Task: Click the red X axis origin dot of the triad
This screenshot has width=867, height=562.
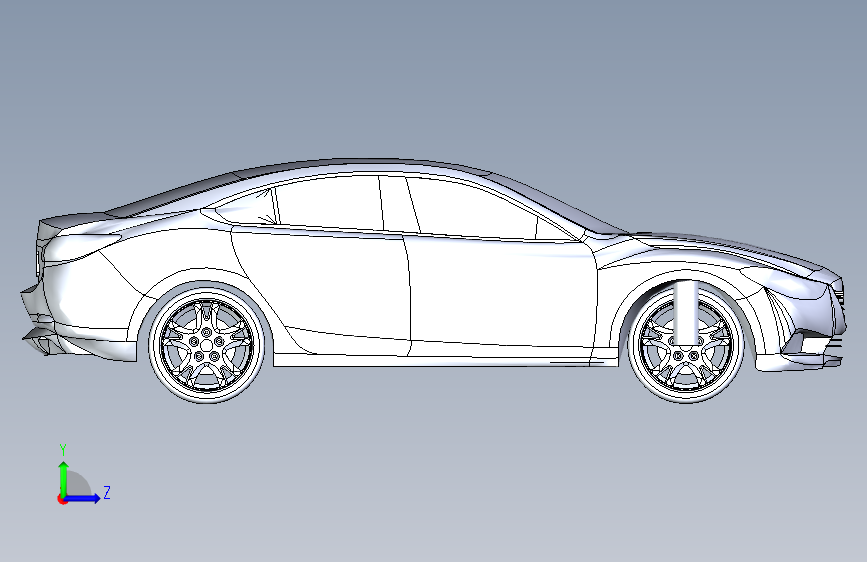Action: coord(61,499)
